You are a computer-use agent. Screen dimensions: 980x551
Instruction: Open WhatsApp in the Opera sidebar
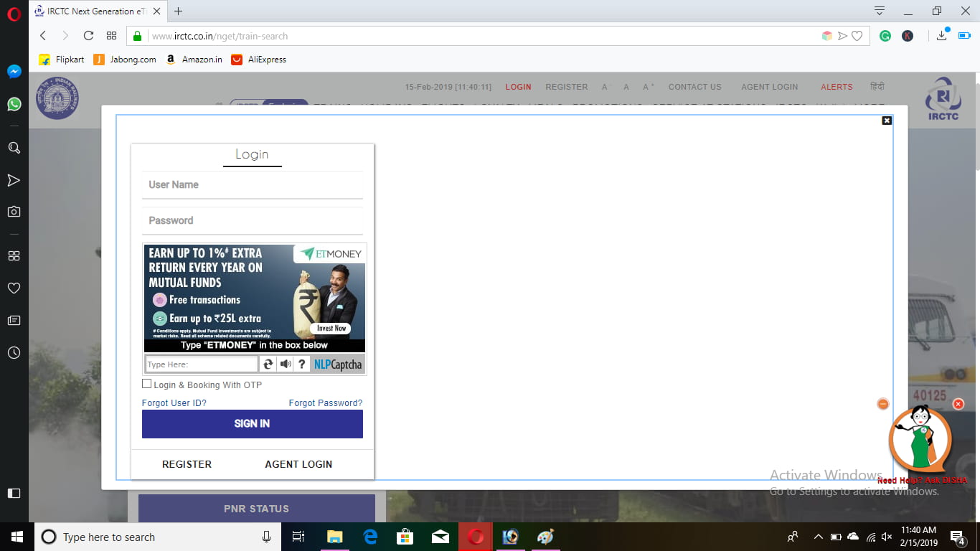pyautogui.click(x=14, y=104)
